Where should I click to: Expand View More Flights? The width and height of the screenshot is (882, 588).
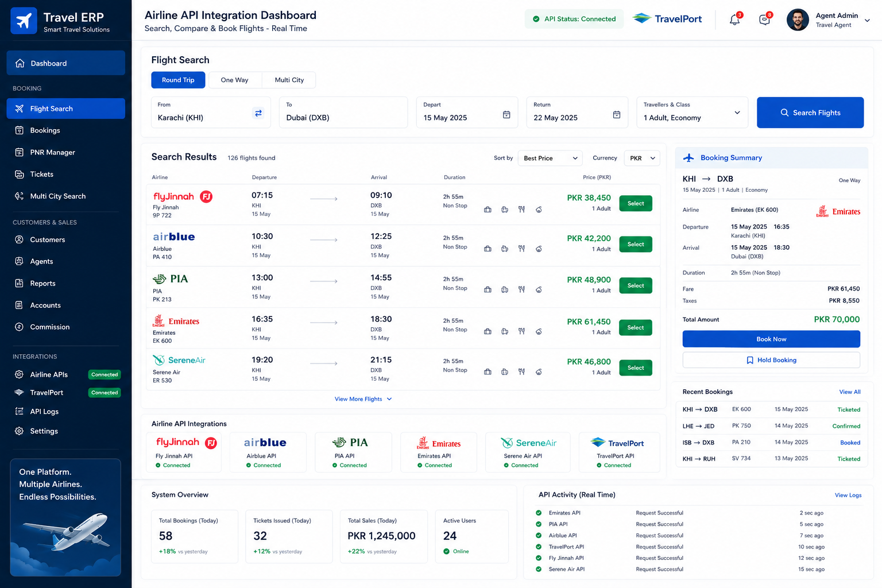363,399
